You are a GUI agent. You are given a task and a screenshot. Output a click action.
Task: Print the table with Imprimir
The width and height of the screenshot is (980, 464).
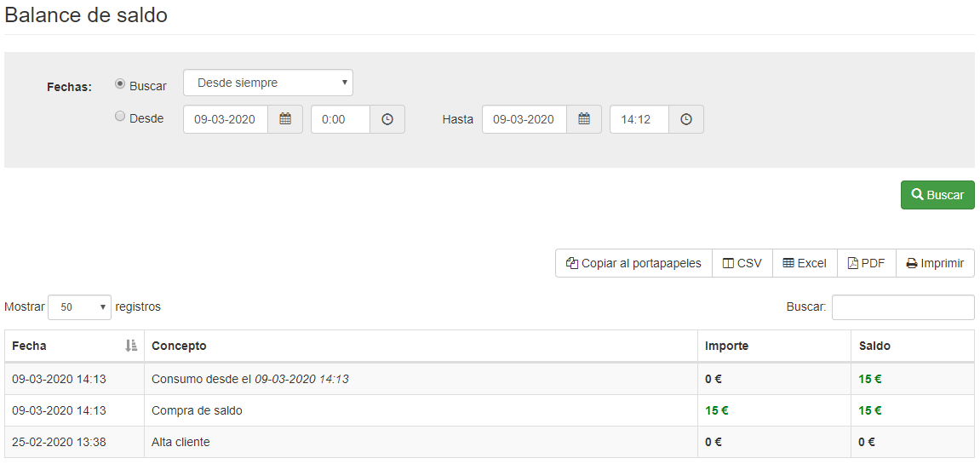point(935,263)
